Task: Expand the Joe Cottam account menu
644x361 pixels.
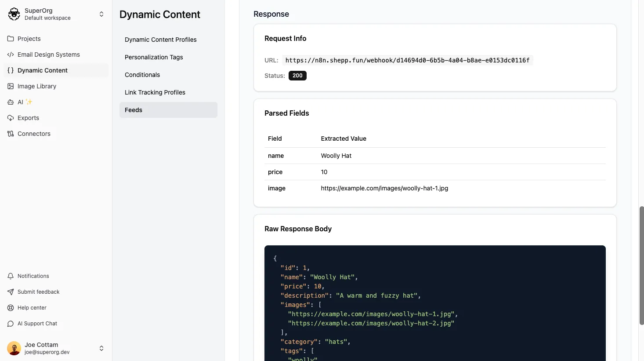Action: [x=101, y=348]
